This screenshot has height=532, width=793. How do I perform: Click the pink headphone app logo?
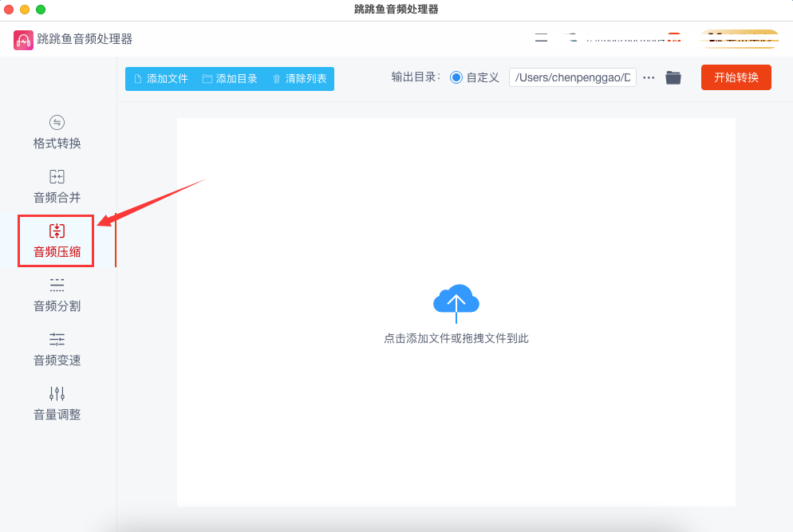pyautogui.click(x=23, y=40)
